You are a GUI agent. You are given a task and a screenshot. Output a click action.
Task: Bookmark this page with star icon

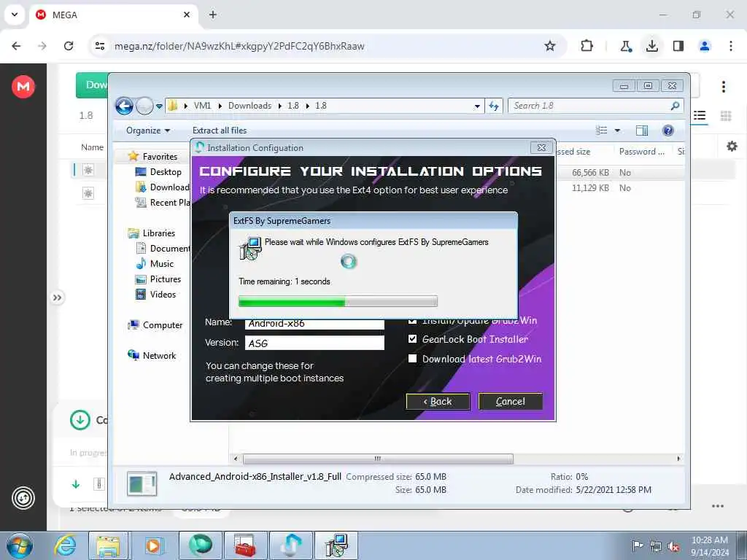[x=550, y=46]
